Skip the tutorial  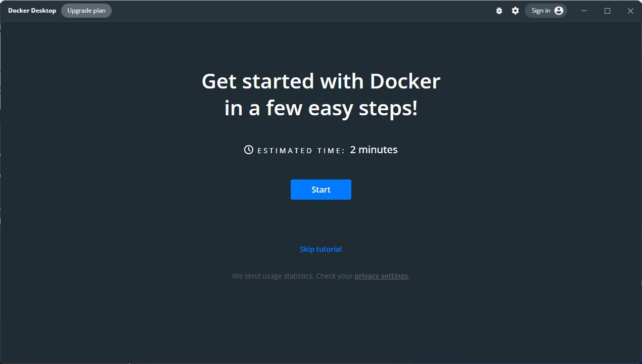pyautogui.click(x=320, y=249)
